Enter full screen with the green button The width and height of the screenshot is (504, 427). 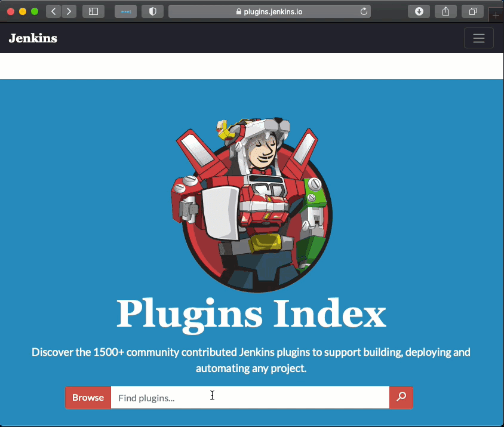tap(35, 11)
